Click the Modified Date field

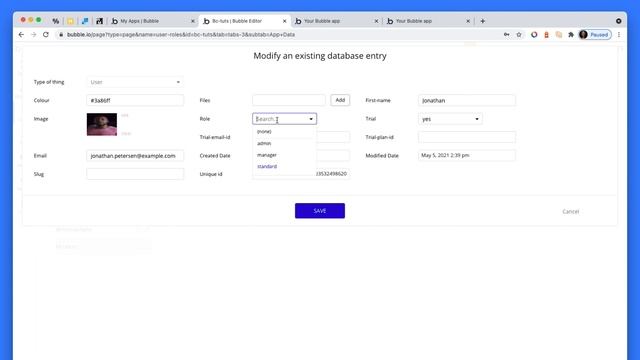(467, 156)
